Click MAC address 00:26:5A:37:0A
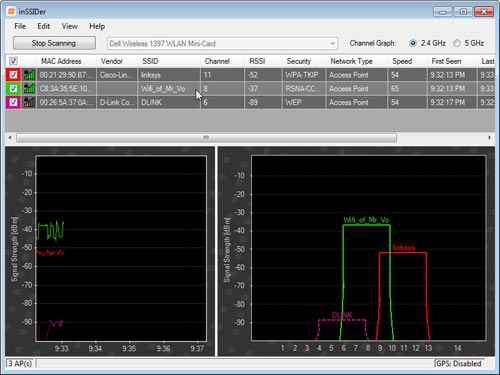 [x=66, y=102]
